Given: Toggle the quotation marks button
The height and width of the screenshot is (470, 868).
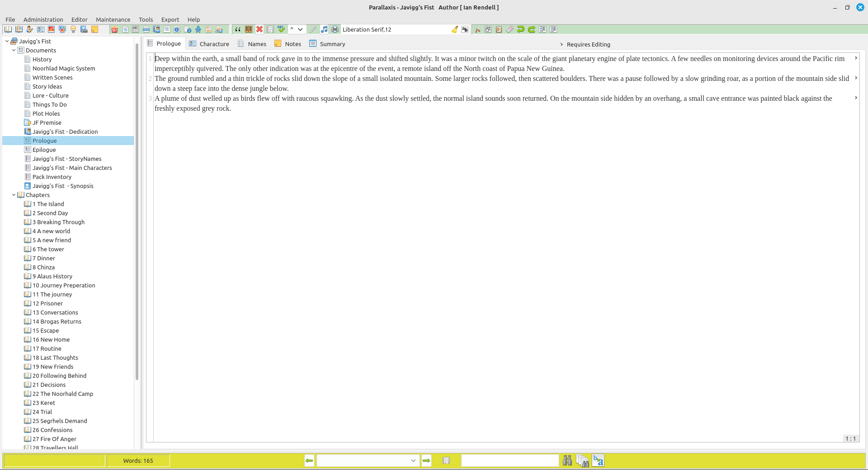Looking at the screenshot, I should coord(238,29).
